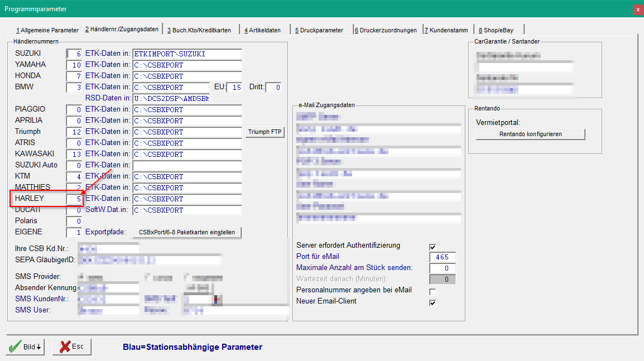Edit the BMW RSD-Daten path field
This screenshot has height=361, width=644.
click(x=171, y=98)
